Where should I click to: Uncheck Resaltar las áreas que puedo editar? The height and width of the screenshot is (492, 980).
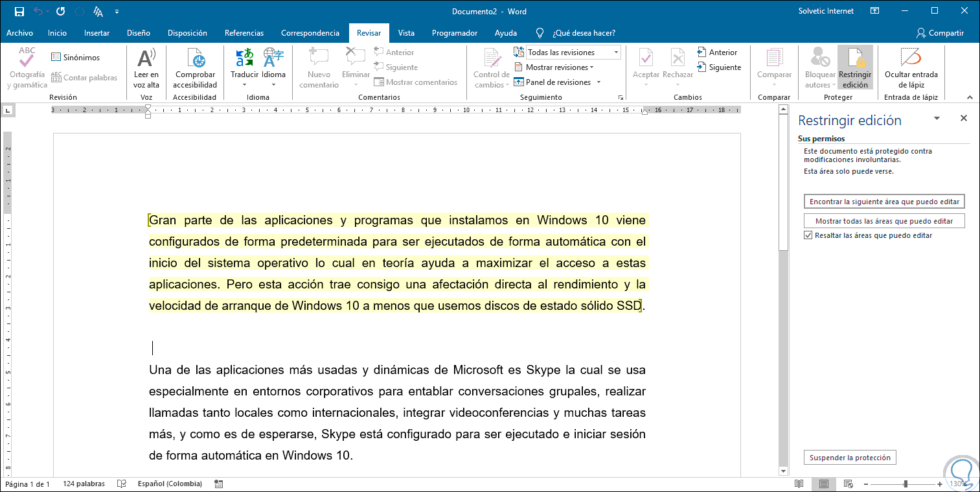click(808, 235)
